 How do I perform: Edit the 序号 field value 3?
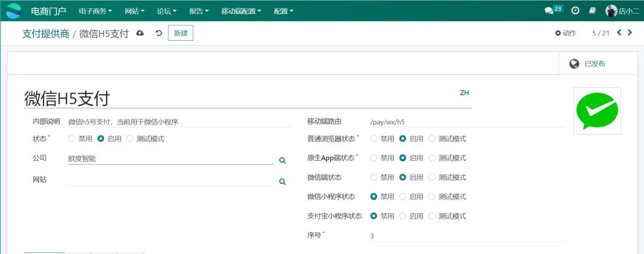[467, 236]
